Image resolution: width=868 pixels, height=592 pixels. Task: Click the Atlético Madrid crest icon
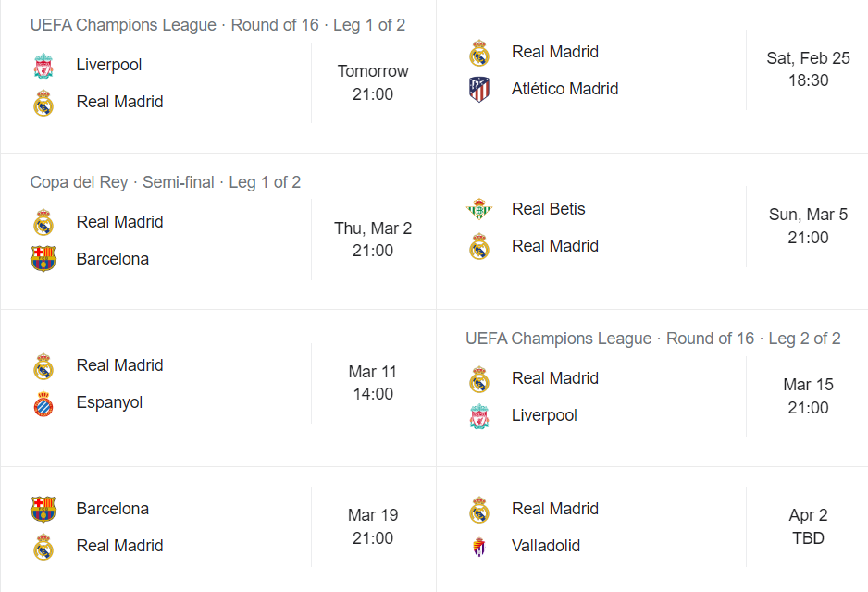tap(478, 89)
